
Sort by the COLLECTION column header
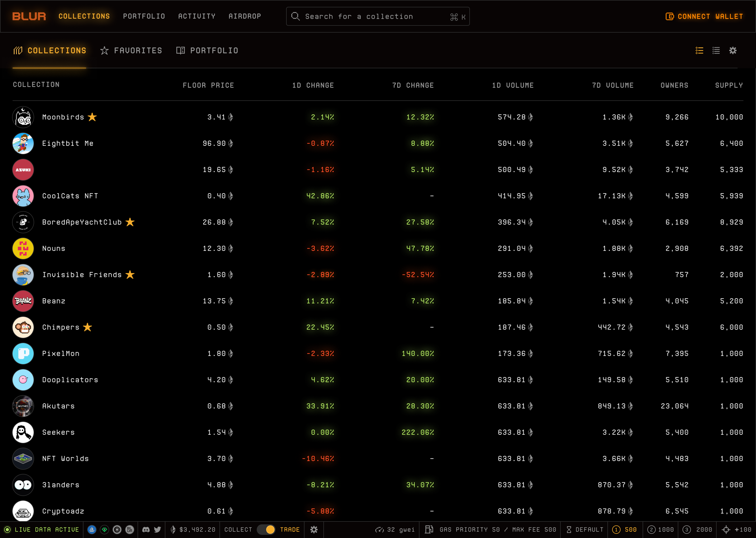click(36, 85)
